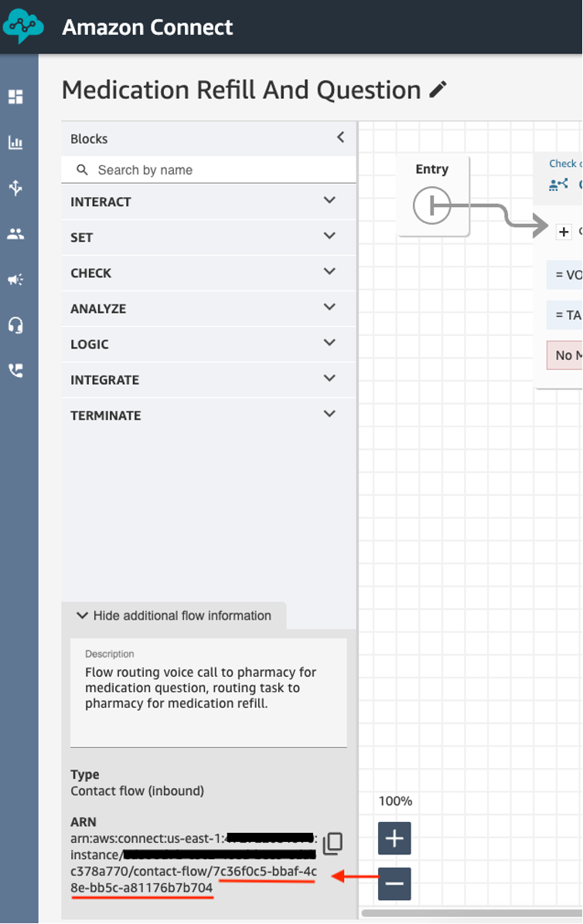Select the '= TA' condition branch

(x=564, y=315)
